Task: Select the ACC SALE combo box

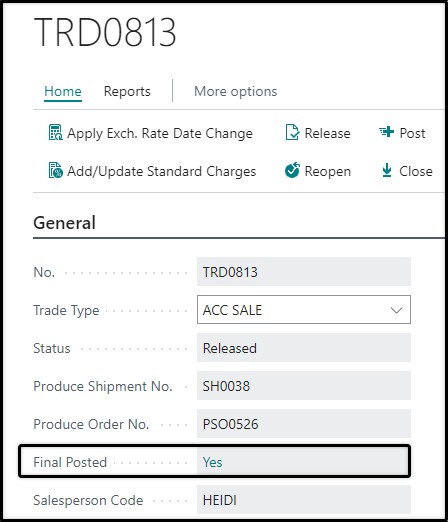Action: pos(304,310)
